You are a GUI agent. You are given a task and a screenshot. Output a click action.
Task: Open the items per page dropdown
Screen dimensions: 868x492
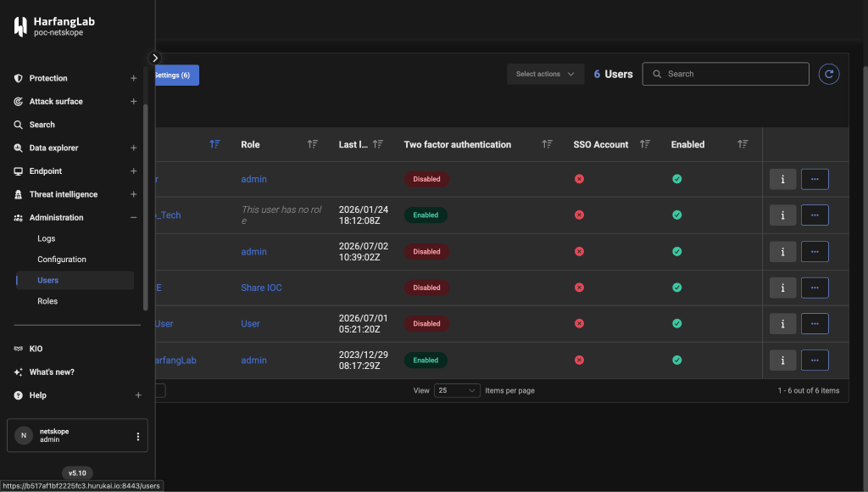(457, 390)
